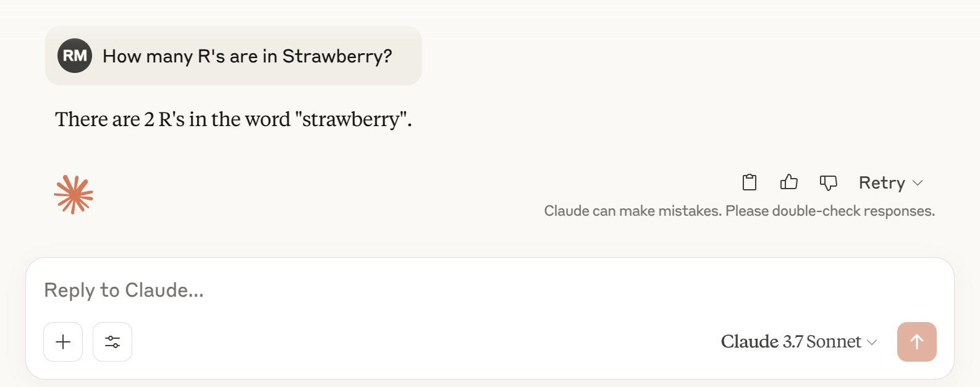Retry generating the response
Viewport: 980px width, 387px height.
click(x=882, y=183)
